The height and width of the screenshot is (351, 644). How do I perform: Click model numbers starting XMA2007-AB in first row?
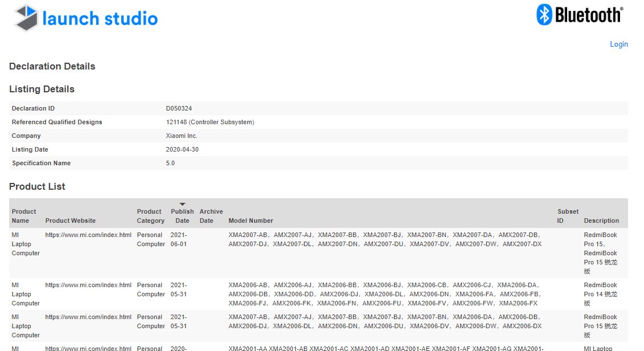pos(385,239)
